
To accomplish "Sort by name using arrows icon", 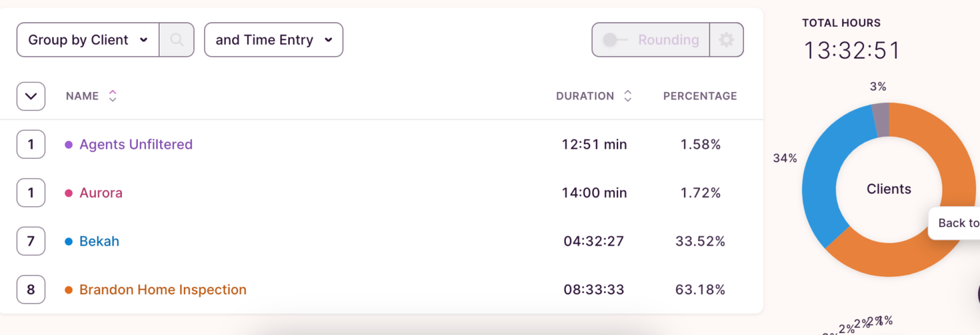I will (x=112, y=96).
